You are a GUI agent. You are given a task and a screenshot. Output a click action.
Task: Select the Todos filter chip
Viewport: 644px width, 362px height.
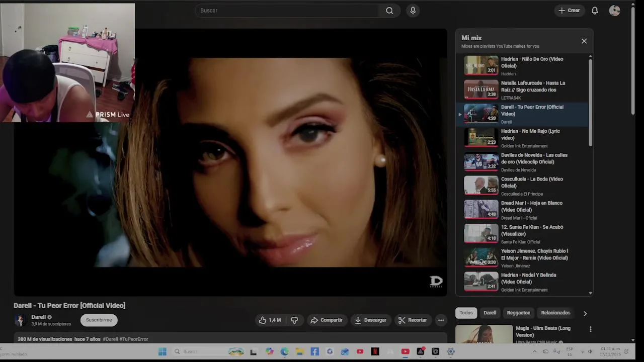point(466,313)
